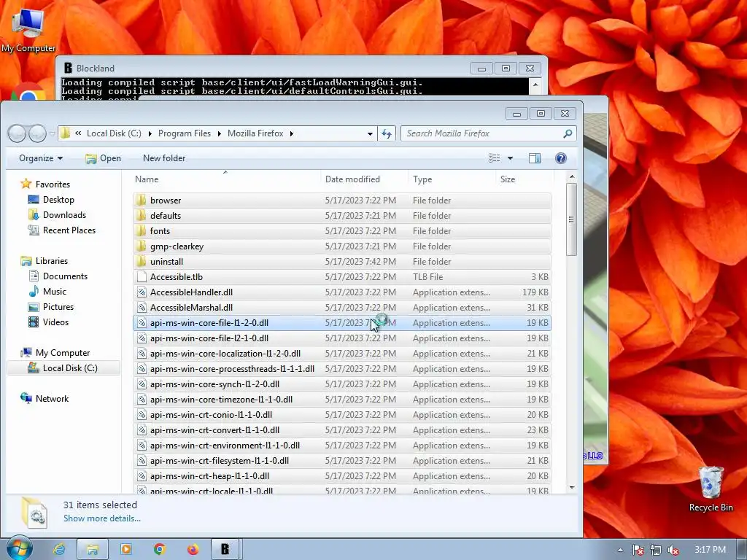
Task: Select api-ms-win-core-synch-l1-2-0.dll
Action: pyautogui.click(x=342, y=384)
